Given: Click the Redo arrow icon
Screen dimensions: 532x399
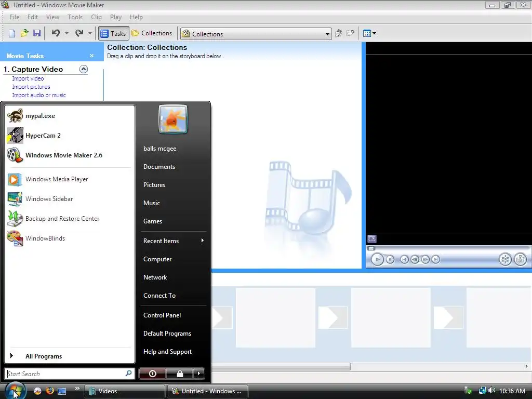Looking at the screenshot, I should [79, 33].
